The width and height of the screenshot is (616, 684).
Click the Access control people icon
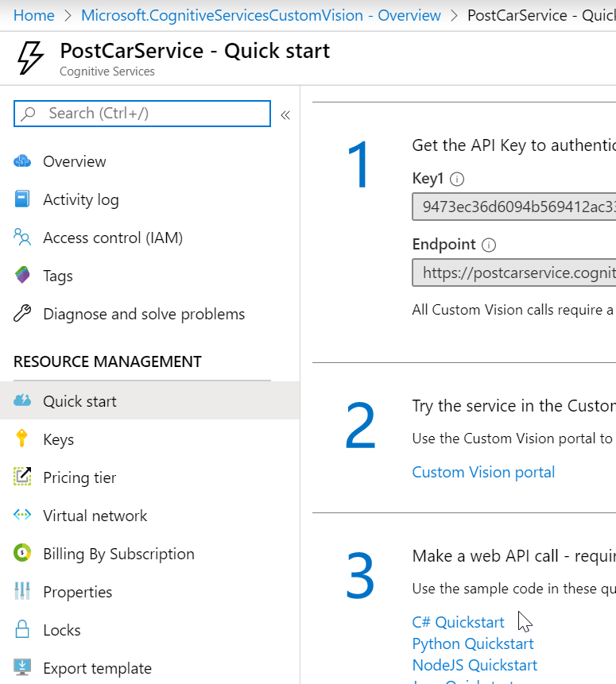pos(22,237)
